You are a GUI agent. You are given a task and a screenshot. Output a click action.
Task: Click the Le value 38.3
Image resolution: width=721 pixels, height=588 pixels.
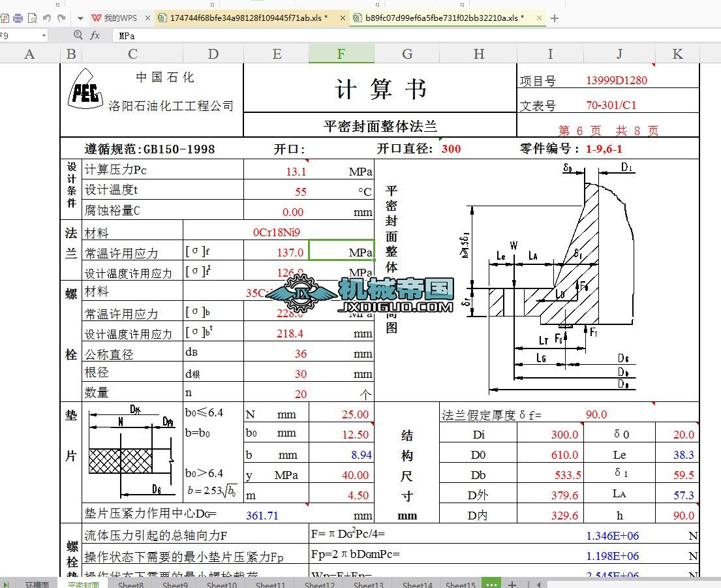(x=683, y=455)
